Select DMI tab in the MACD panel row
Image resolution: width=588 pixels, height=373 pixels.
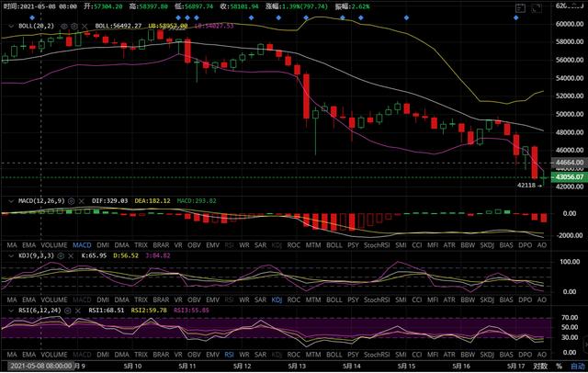103,245
